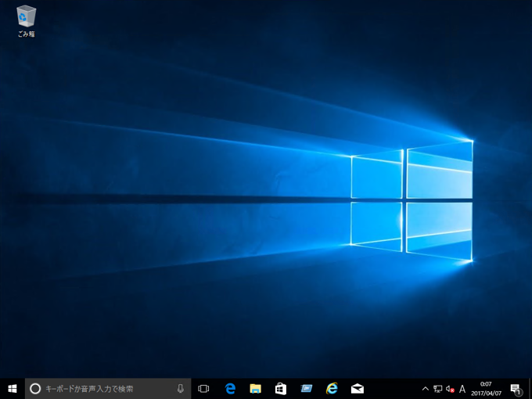532x399 pixels.
Task: Open the Microsoft Store taskbar icon
Action: point(281,389)
